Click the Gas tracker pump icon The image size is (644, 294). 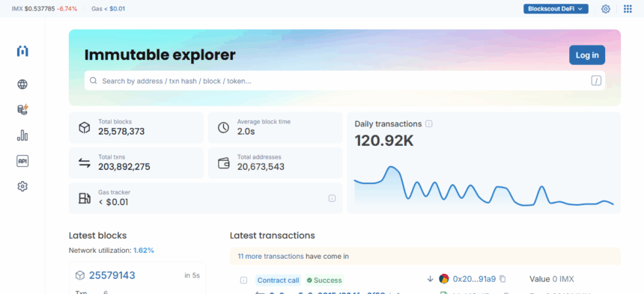(84, 198)
